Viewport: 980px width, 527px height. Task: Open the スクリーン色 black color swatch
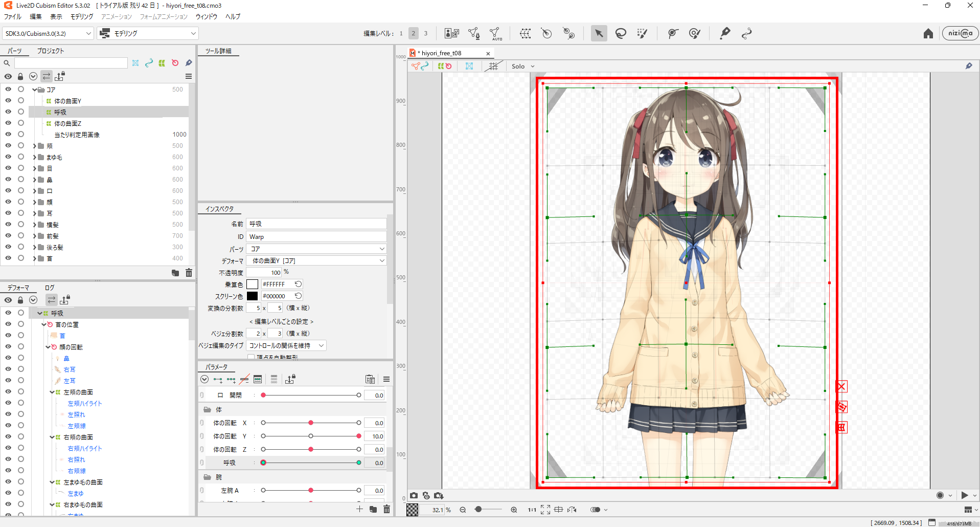point(253,296)
